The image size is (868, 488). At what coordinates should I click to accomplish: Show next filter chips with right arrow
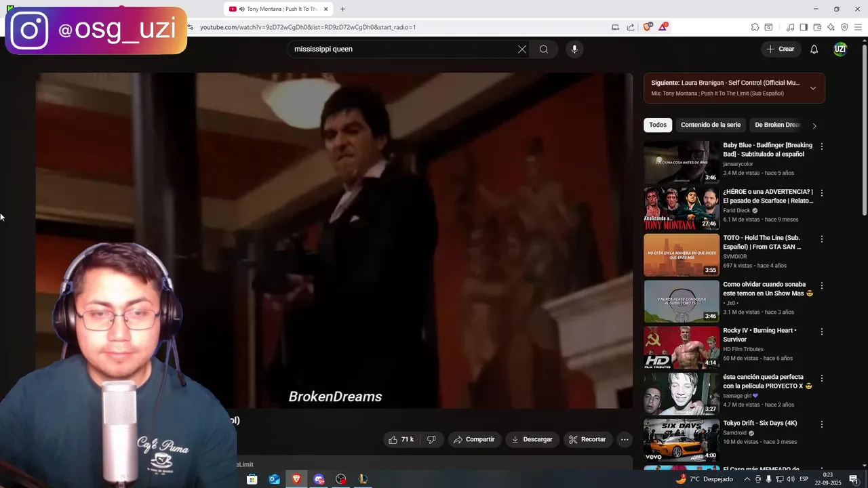tap(814, 125)
